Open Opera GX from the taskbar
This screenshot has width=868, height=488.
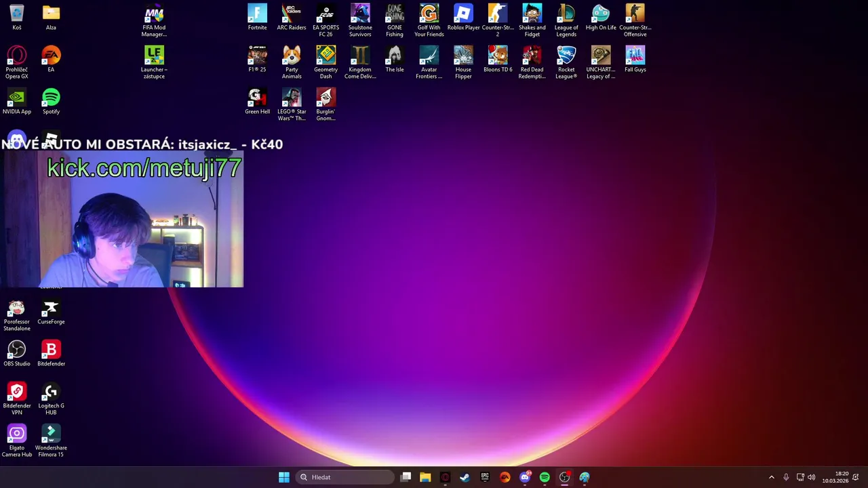pyautogui.click(x=445, y=477)
